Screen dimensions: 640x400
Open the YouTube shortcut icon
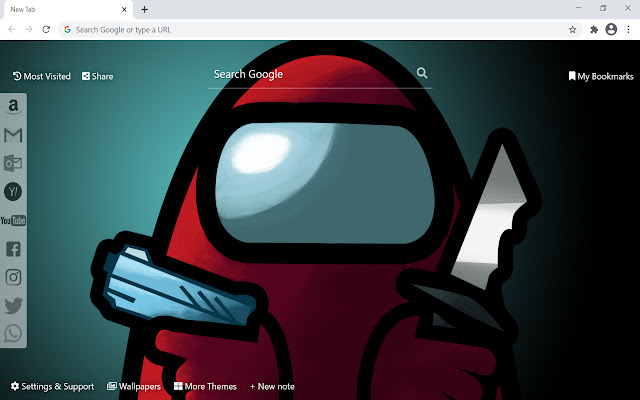tap(13, 220)
